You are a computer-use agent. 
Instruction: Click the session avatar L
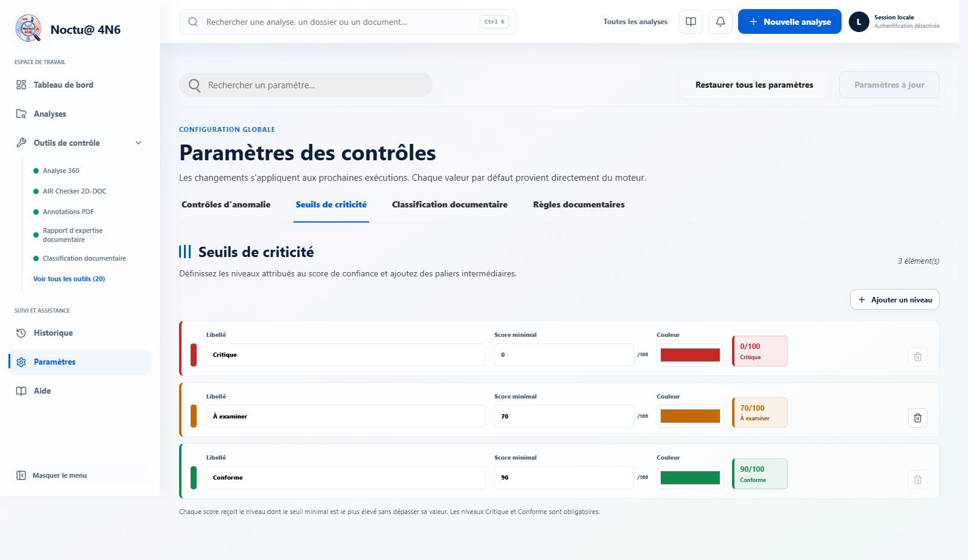858,22
